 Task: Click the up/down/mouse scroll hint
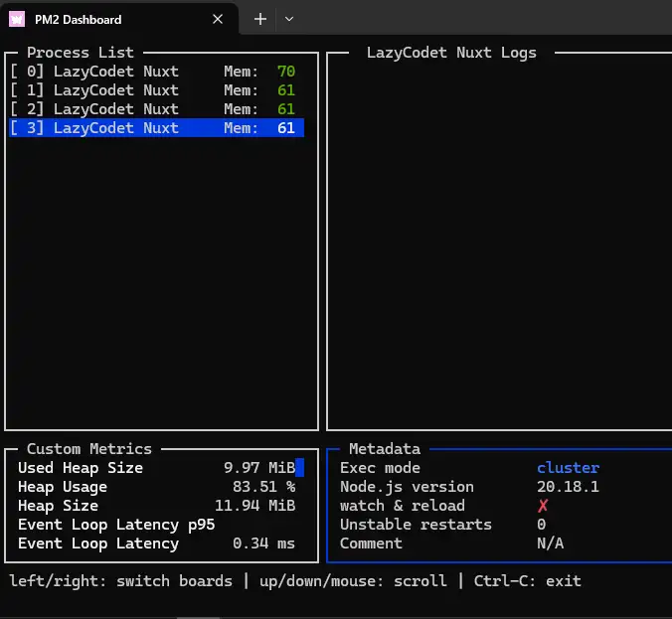click(x=353, y=581)
